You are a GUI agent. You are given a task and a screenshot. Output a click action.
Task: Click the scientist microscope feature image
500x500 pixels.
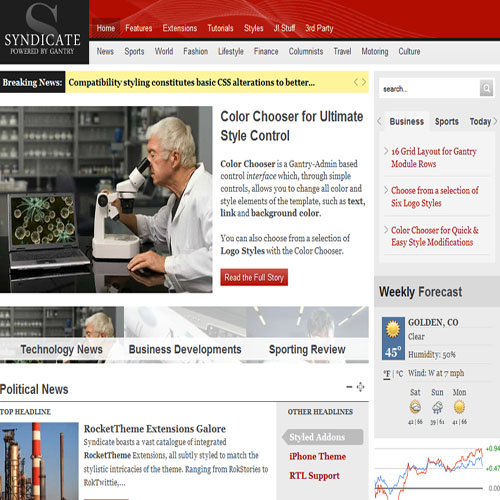tap(106, 199)
